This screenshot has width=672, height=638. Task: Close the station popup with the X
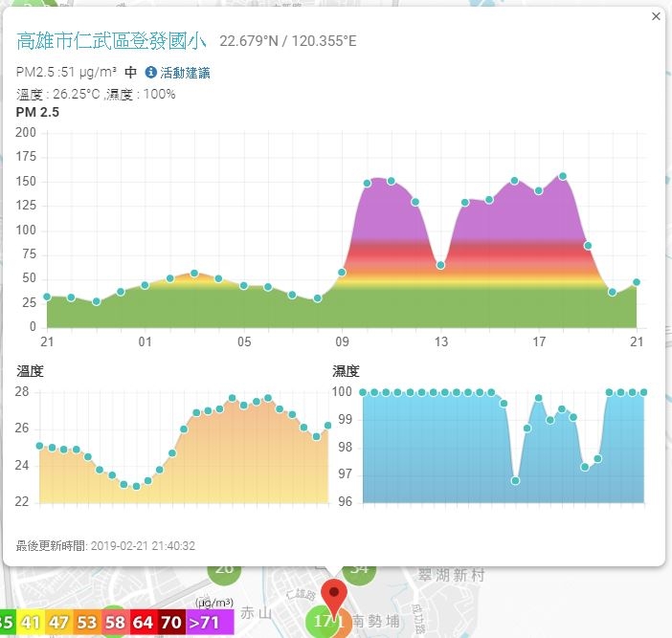click(x=656, y=16)
